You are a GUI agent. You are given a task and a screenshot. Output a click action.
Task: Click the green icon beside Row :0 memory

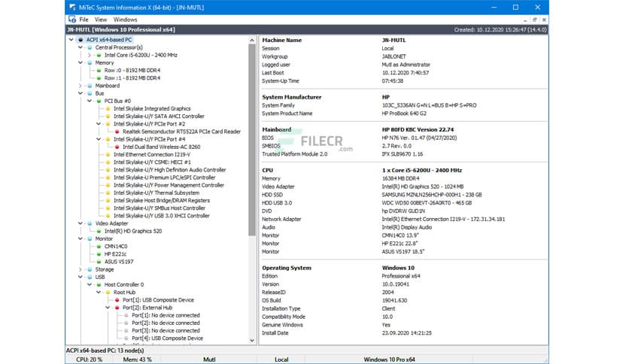(99, 70)
